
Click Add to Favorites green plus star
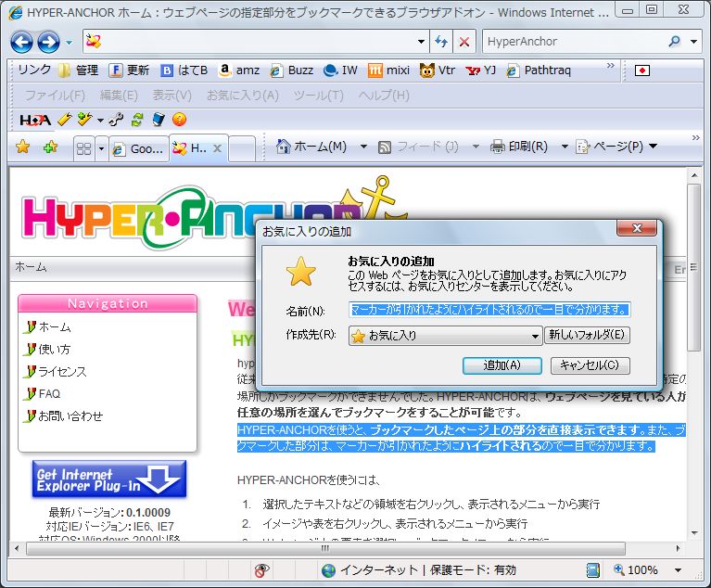click(50, 147)
